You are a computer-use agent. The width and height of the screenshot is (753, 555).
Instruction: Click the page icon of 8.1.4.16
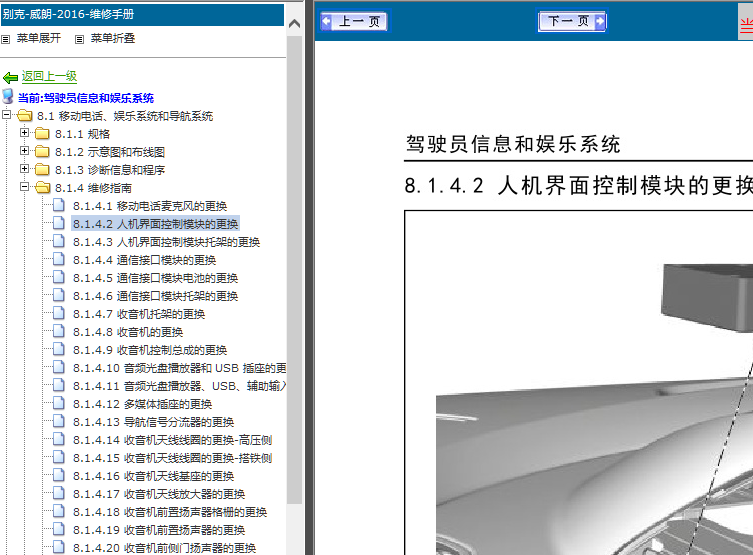click(59, 475)
